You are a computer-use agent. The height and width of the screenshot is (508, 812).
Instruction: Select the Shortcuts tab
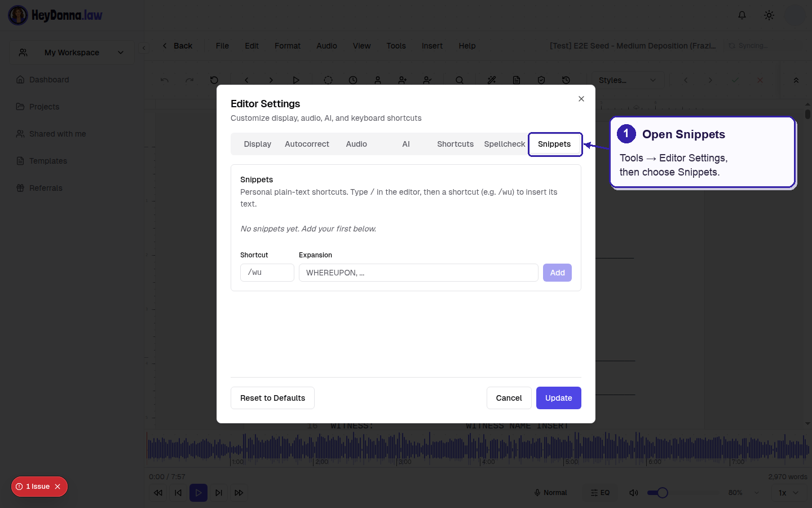(x=455, y=144)
